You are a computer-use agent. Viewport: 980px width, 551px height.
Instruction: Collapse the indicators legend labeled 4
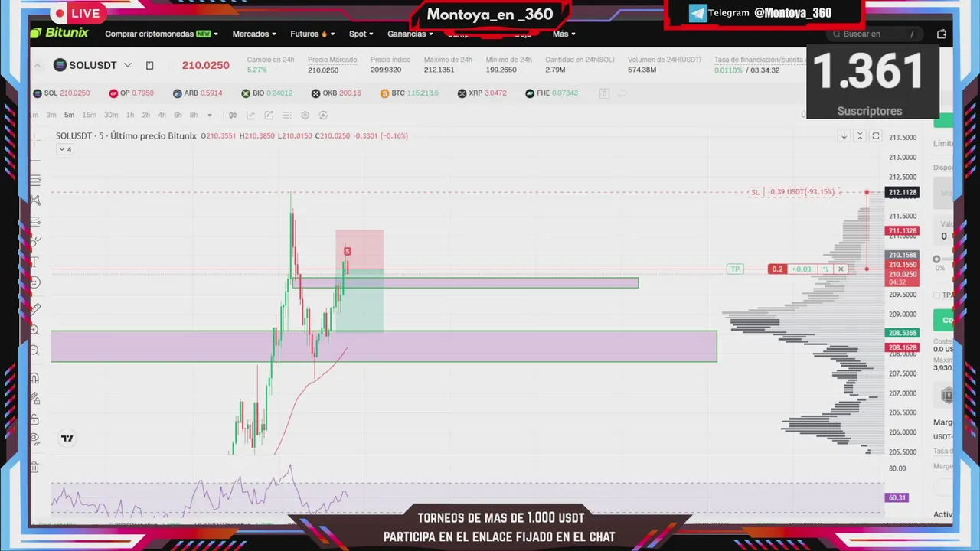coord(65,149)
